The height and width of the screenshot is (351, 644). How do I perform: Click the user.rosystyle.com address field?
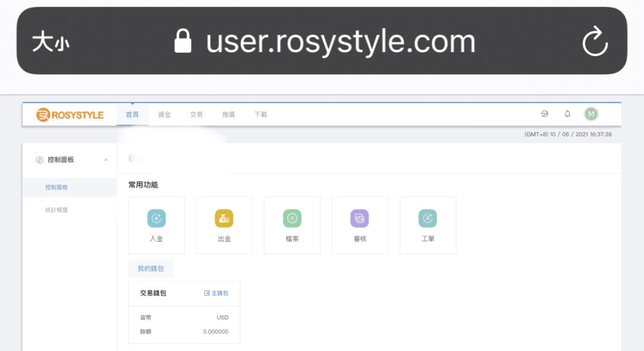[340, 42]
